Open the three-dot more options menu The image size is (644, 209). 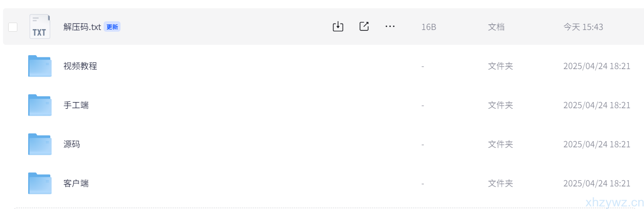[390, 27]
